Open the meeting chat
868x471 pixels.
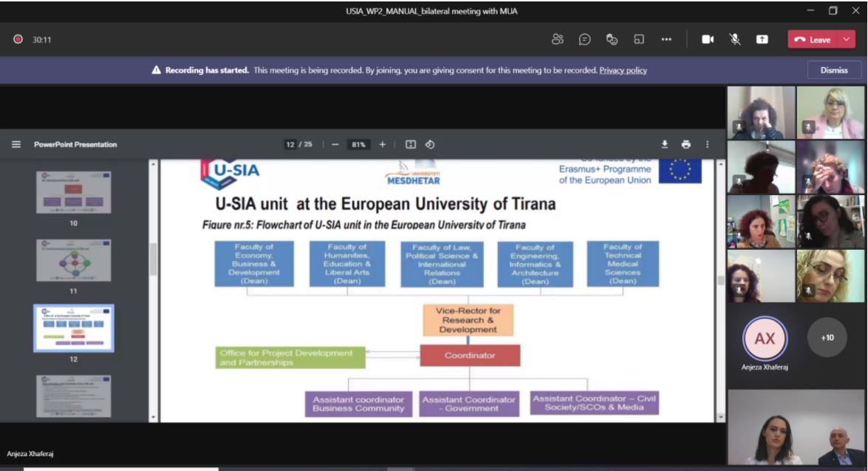coord(584,39)
